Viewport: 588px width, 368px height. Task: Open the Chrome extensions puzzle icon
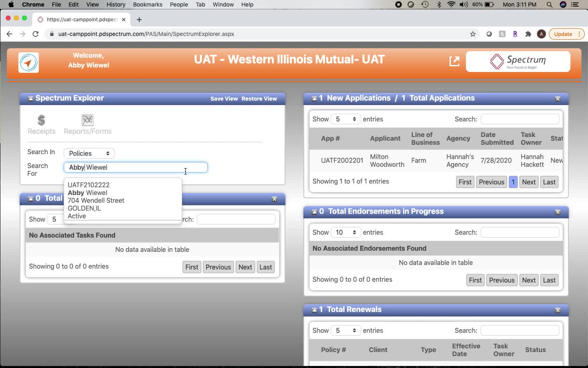pos(528,34)
